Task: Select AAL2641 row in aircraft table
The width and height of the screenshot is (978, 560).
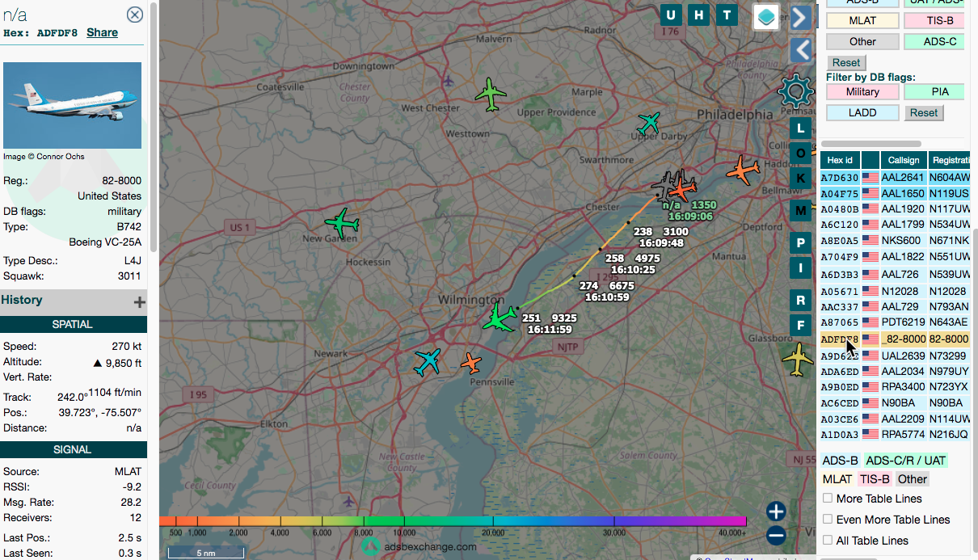Action: click(x=896, y=177)
